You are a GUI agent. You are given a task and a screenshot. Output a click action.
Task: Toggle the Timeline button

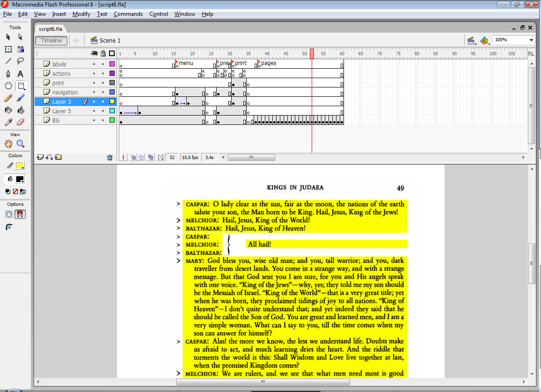51,40
